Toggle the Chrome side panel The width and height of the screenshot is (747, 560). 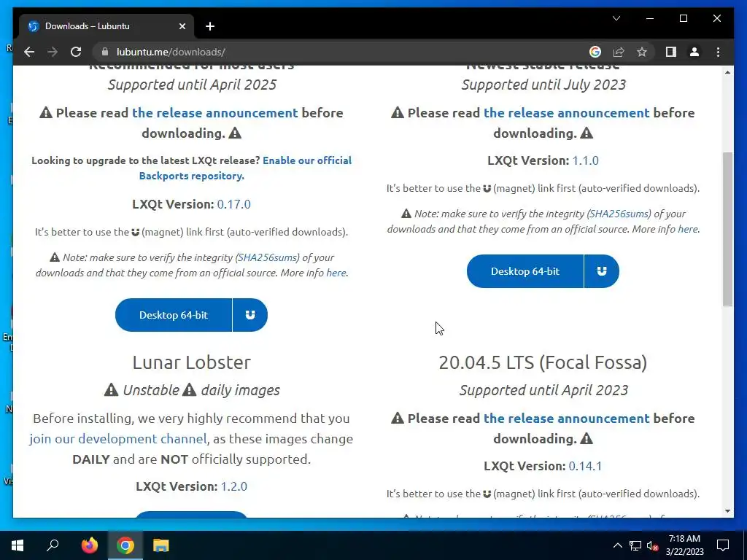[x=671, y=52]
